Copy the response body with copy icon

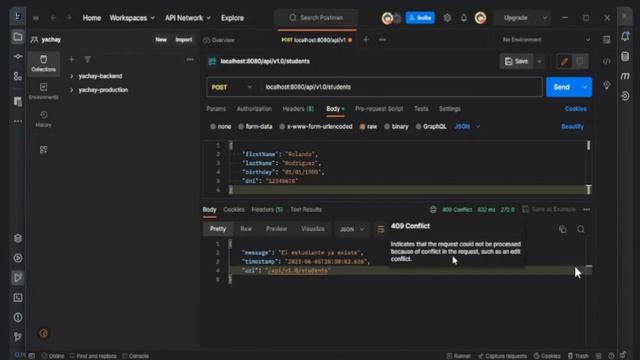(x=563, y=229)
